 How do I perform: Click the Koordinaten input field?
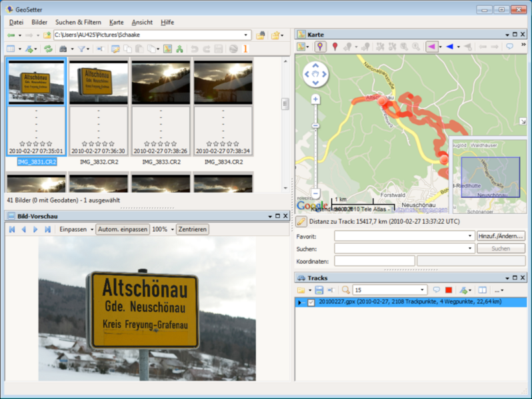pyautogui.click(x=374, y=261)
